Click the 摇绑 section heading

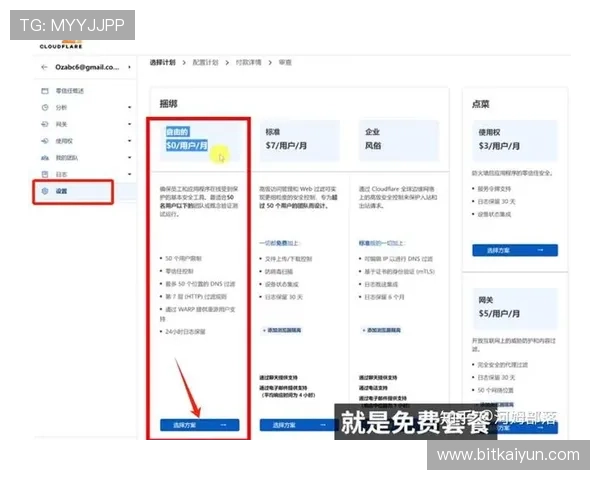(168, 104)
